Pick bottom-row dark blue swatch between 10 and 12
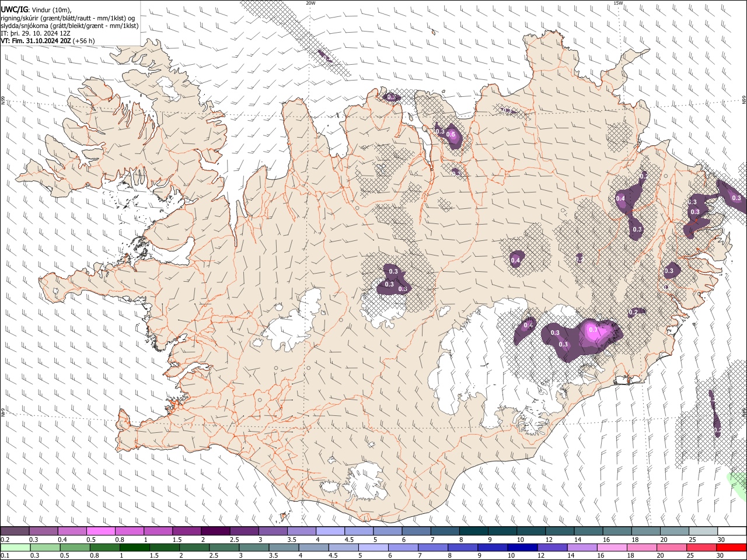The height and width of the screenshot is (560, 747). pyautogui.click(x=522, y=547)
